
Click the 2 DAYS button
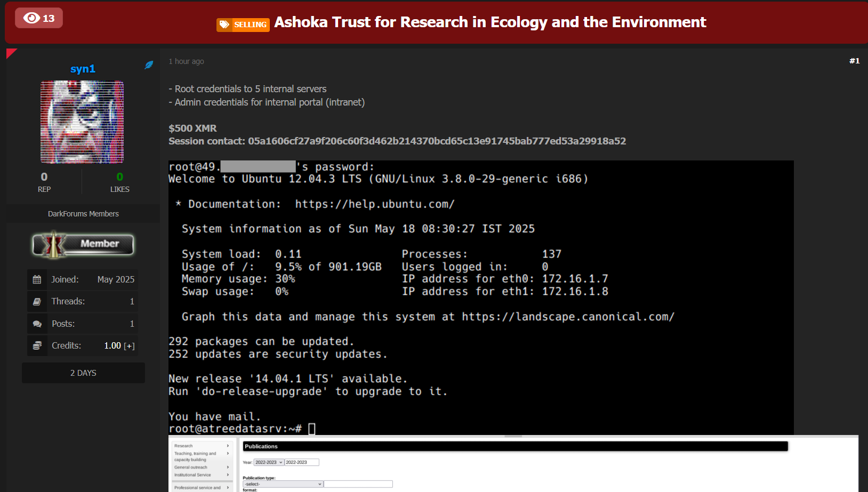click(x=83, y=373)
